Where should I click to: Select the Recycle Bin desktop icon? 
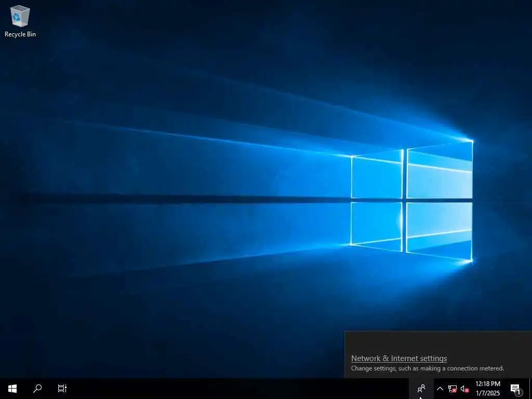(x=20, y=21)
